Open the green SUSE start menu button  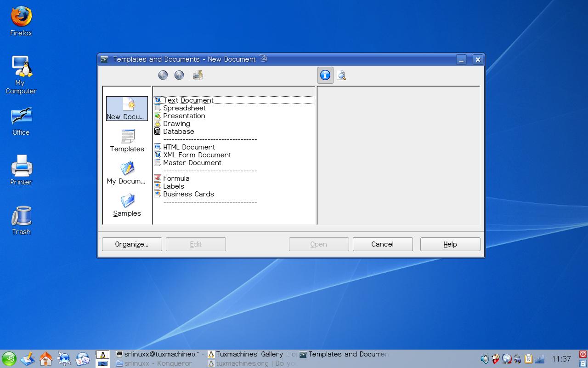click(9, 359)
